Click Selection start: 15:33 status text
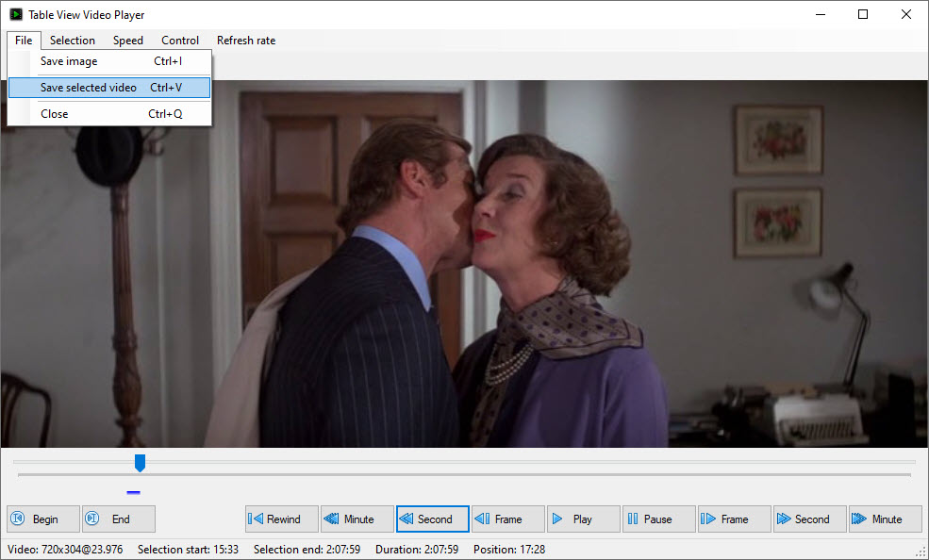Image resolution: width=929 pixels, height=560 pixels. tap(188, 550)
